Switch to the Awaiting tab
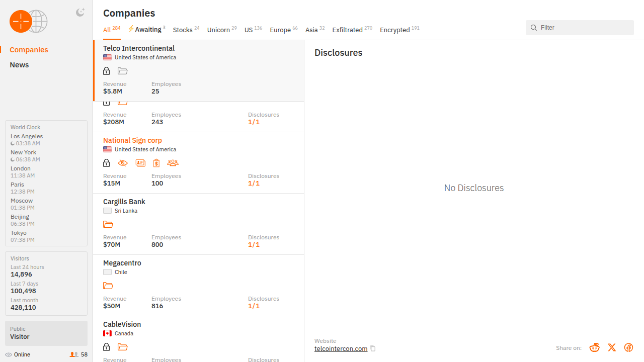 click(146, 30)
